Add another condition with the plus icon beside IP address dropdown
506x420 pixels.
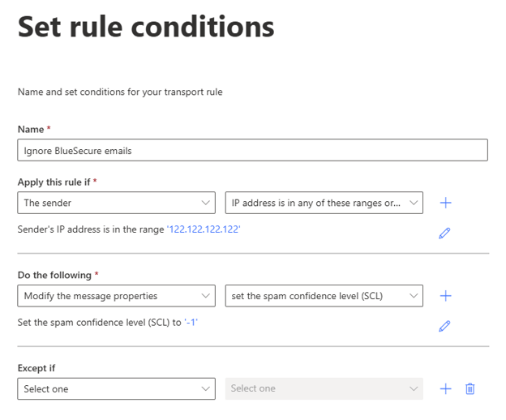point(446,203)
